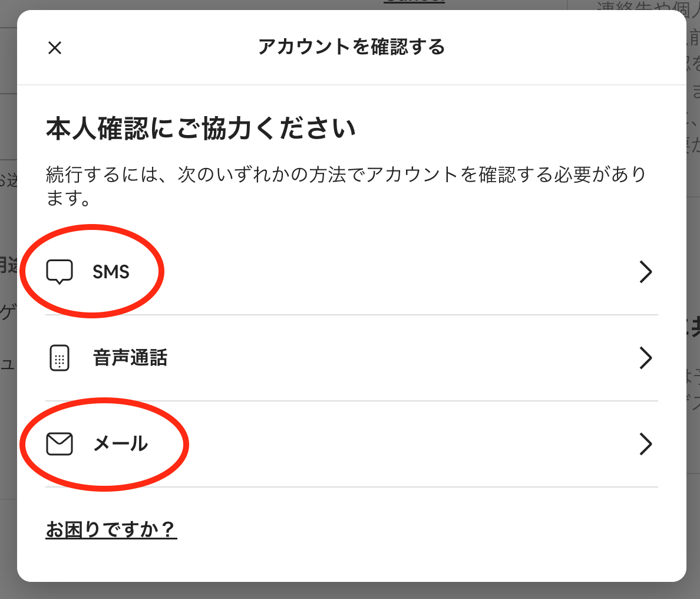Viewport: 700px width, 599px height.
Task: Choose the 音声通話 text label
Action: click(x=130, y=358)
